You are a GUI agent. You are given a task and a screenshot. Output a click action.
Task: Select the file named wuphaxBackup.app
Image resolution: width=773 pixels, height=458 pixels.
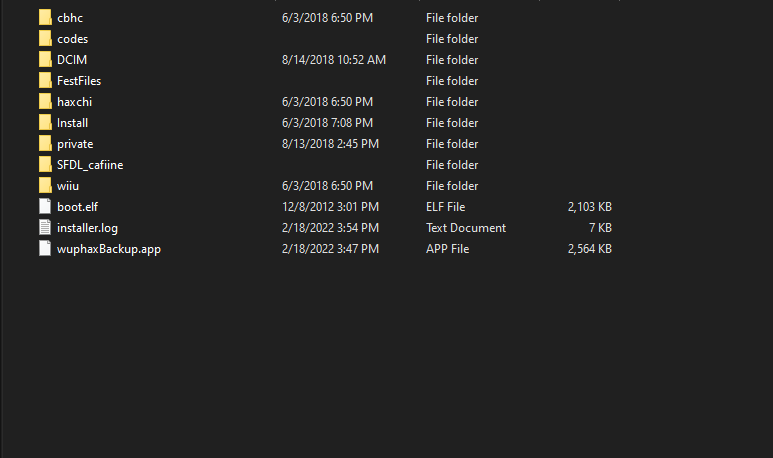coord(109,249)
